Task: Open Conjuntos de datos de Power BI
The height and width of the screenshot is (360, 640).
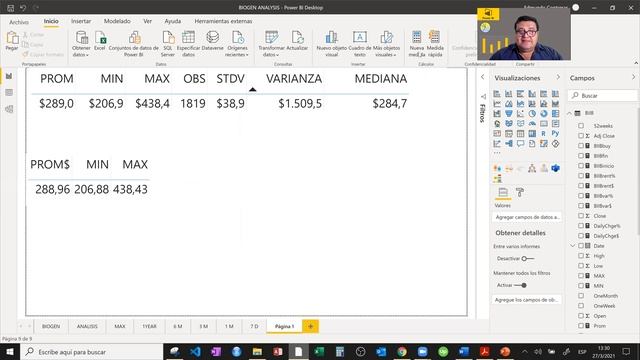Action: tap(133, 43)
